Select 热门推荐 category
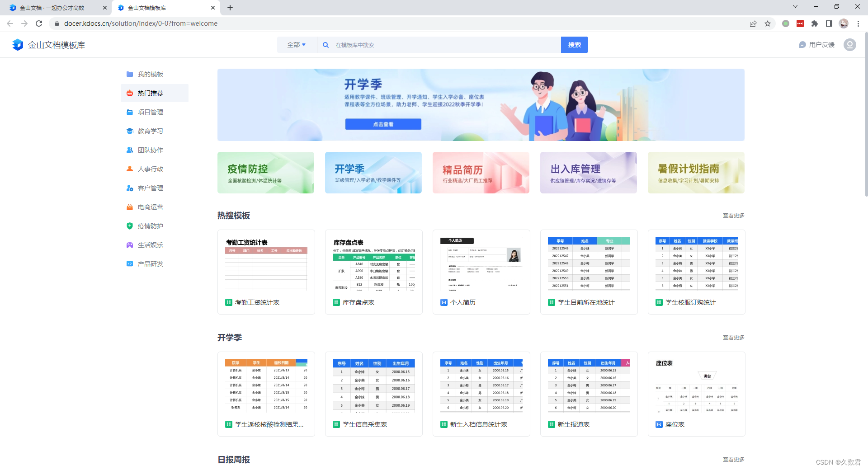This screenshot has width=868, height=470. (x=155, y=93)
